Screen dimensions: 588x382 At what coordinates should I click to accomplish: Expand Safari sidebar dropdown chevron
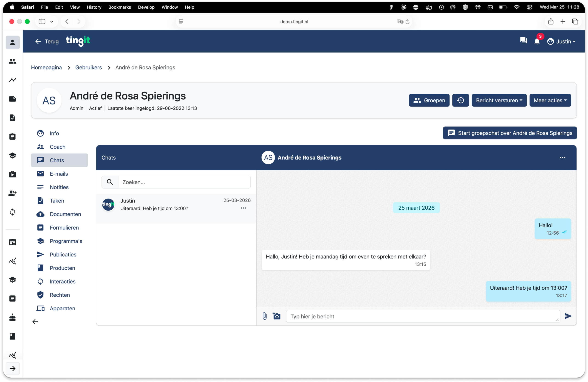[x=52, y=22]
